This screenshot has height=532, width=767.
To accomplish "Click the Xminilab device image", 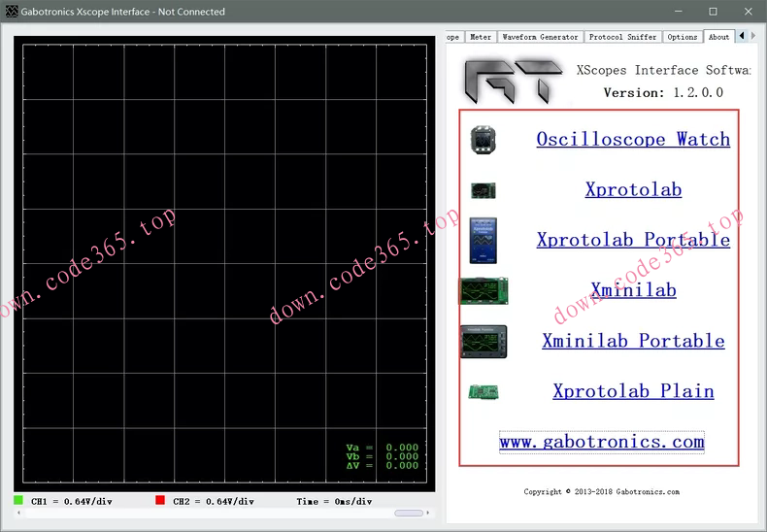I will tap(484, 290).
